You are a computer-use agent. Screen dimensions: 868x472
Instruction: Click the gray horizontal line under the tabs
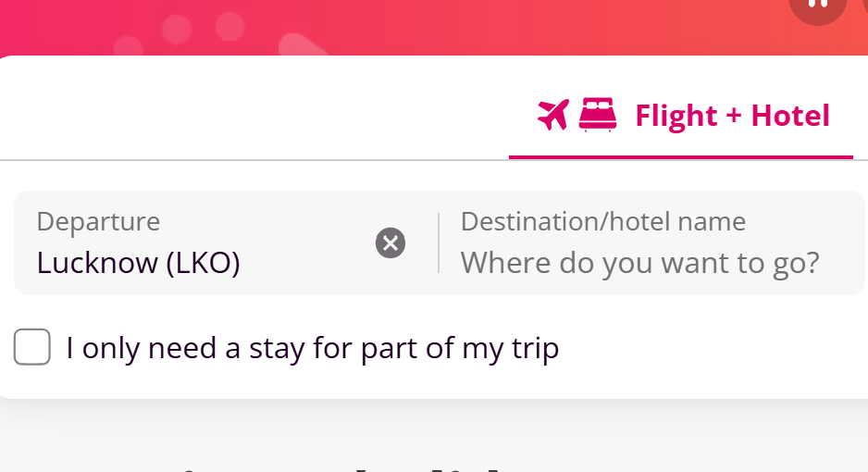(250, 160)
